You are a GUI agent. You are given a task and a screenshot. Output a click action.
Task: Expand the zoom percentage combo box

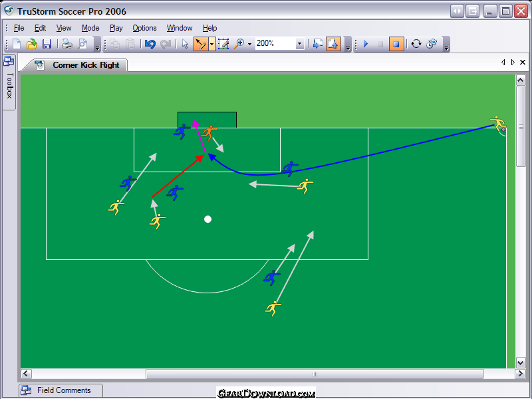300,43
